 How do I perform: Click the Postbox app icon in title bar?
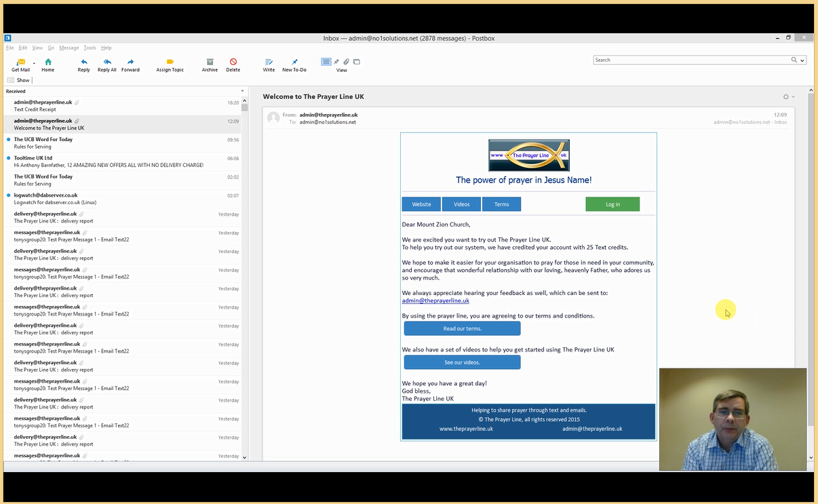coord(7,38)
